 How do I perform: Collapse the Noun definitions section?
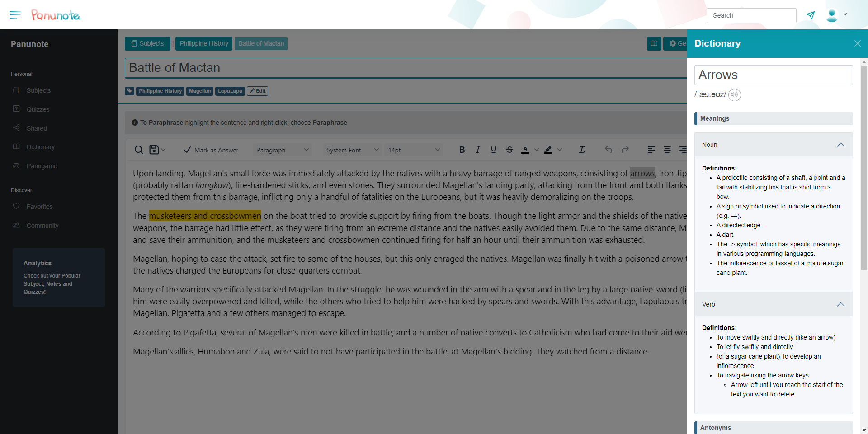point(774,145)
